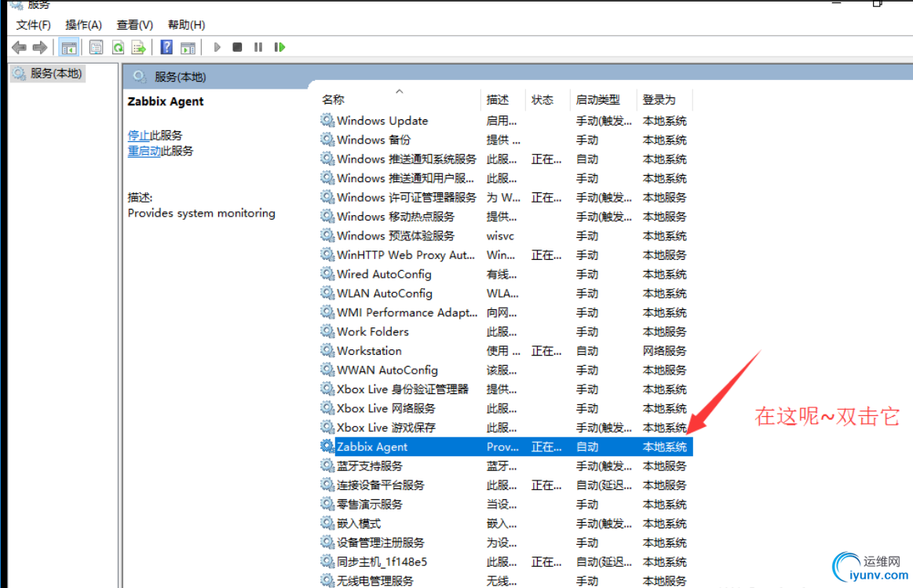Image resolution: width=913 pixels, height=588 pixels.
Task: Click the Stop Service square icon
Action: pos(237,47)
